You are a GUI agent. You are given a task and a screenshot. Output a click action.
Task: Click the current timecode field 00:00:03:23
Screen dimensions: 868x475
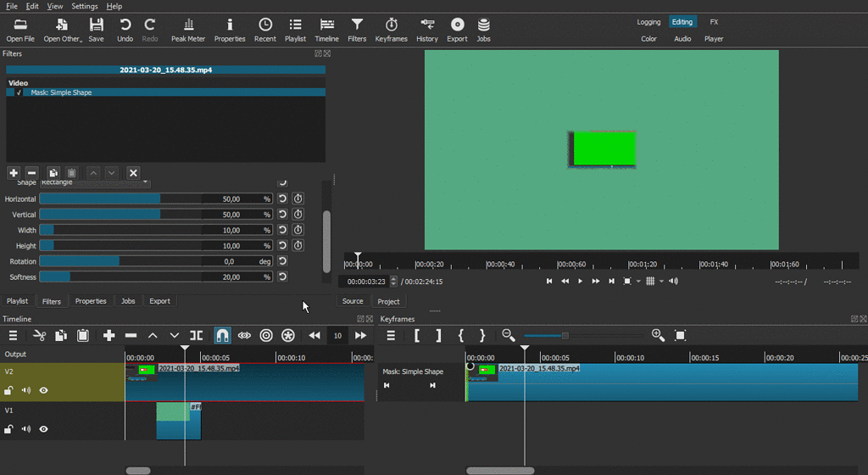pyautogui.click(x=366, y=282)
